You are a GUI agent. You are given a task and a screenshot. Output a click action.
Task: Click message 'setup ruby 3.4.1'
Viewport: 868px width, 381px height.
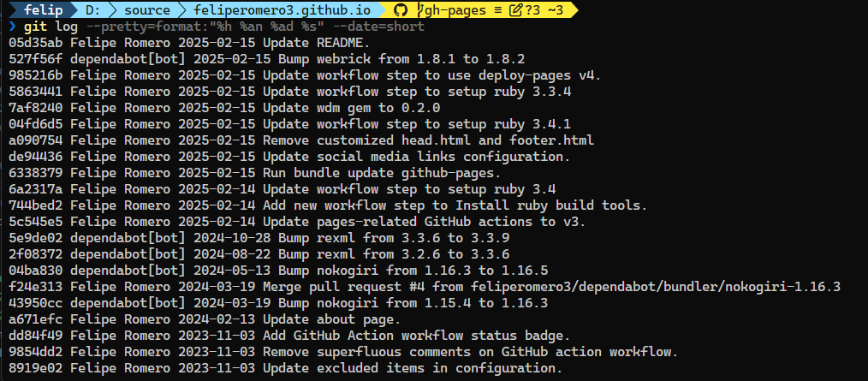pos(417,124)
